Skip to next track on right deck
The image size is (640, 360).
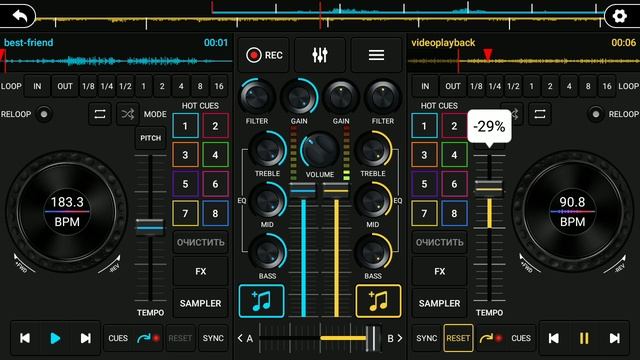point(614,338)
